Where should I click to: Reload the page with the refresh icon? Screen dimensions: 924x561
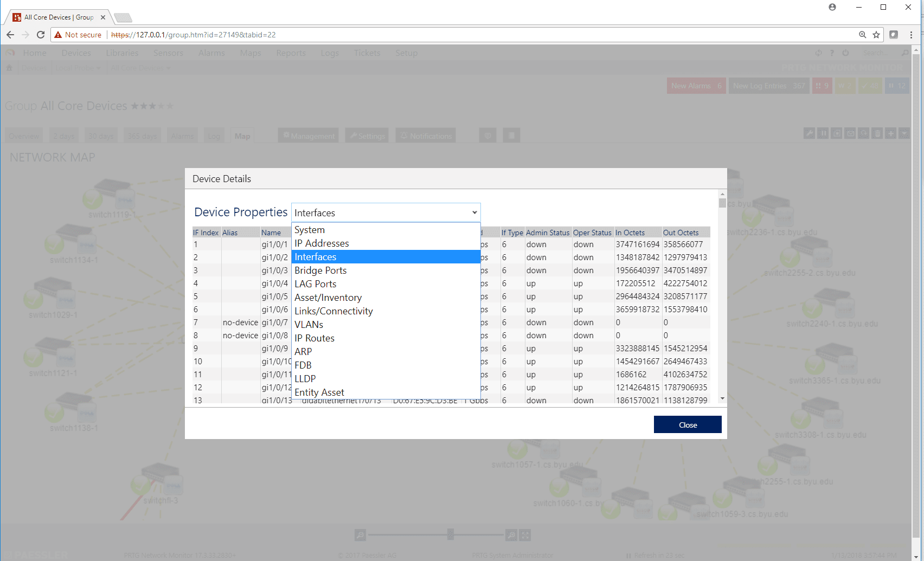(x=41, y=35)
